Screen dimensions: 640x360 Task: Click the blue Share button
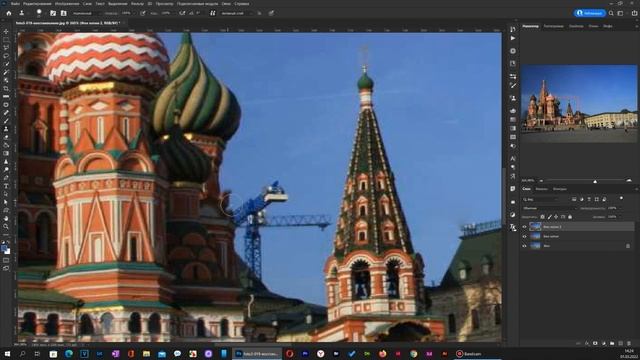pos(590,13)
